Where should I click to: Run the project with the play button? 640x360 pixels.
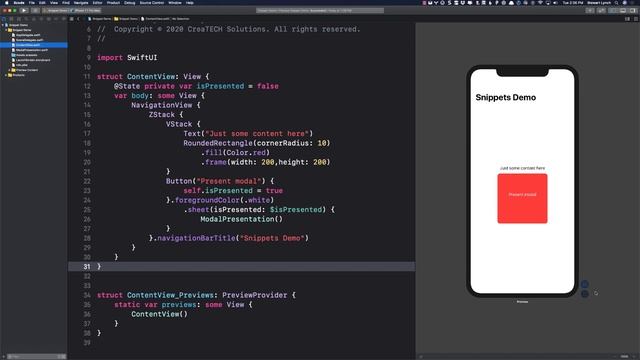tap(24, 10)
